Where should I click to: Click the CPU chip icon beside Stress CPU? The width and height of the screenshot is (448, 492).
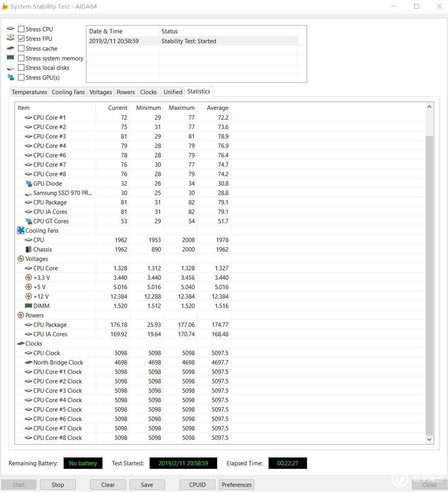click(11, 29)
